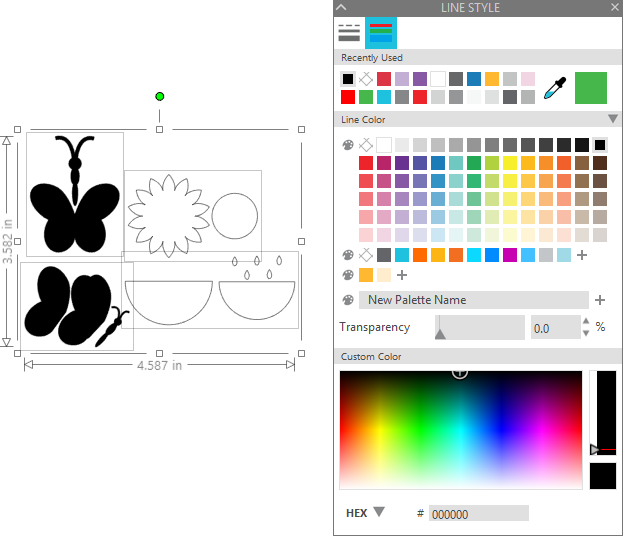Select the white circle shape on canvas
Image resolution: width=627 pixels, height=540 pixels.
click(x=235, y=216)
